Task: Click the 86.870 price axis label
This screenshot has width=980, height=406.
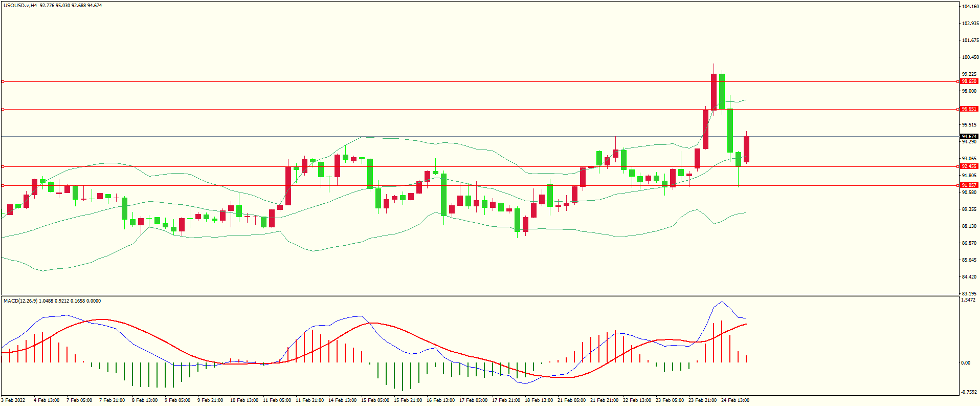Action: tap(969, 243)
